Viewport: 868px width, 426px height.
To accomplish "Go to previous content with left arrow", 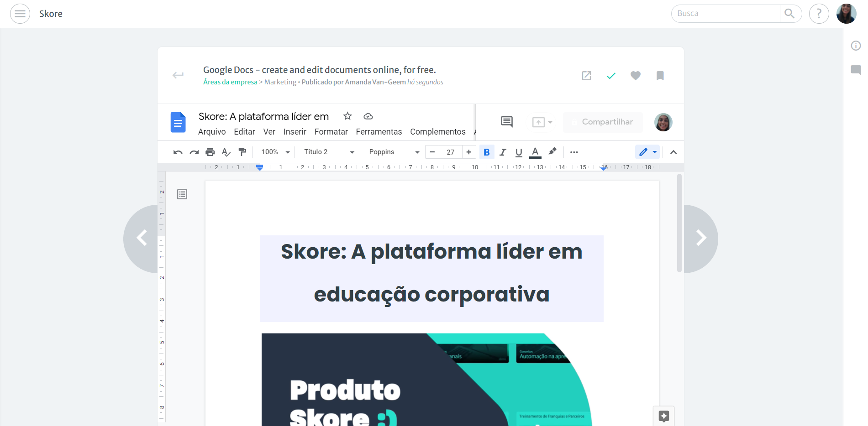I will [x=142, y=238].
